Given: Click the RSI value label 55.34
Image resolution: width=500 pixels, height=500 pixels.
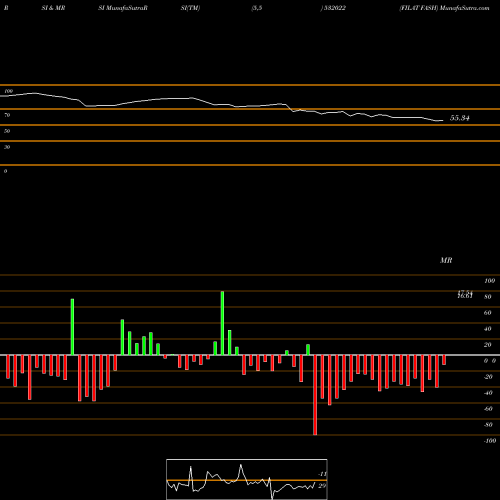Looking at the screenshot, I should click(x=460, y=118).
